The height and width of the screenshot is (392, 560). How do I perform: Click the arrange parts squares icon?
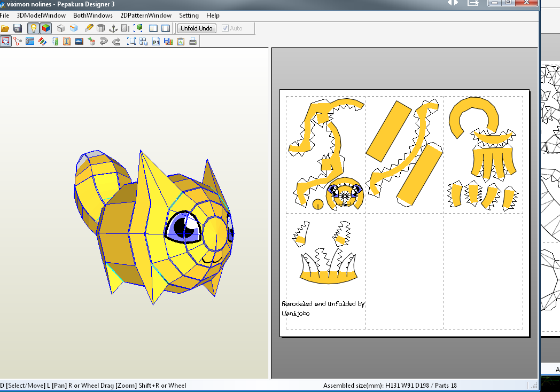click(x=144, y=42)
